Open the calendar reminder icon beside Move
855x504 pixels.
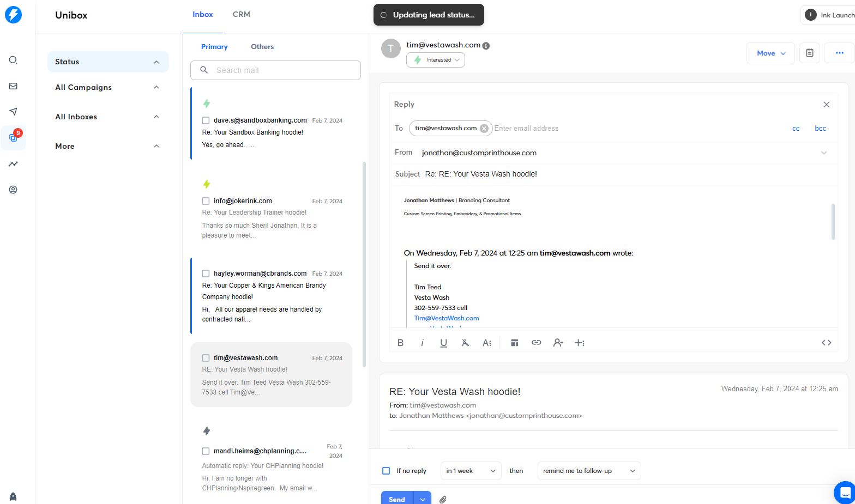click(x=810, y=53)
